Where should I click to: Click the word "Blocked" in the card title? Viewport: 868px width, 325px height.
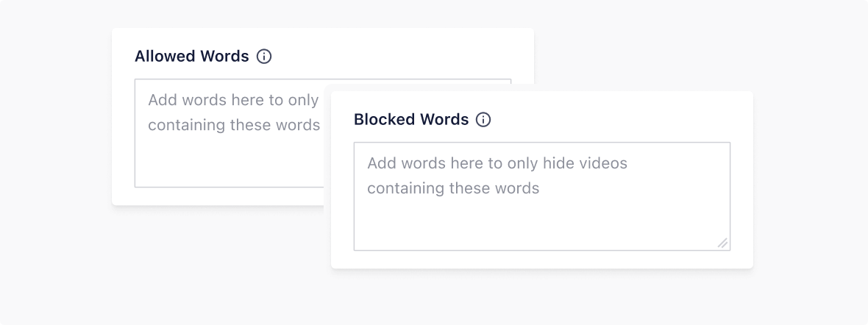click(x=384, y=120)
